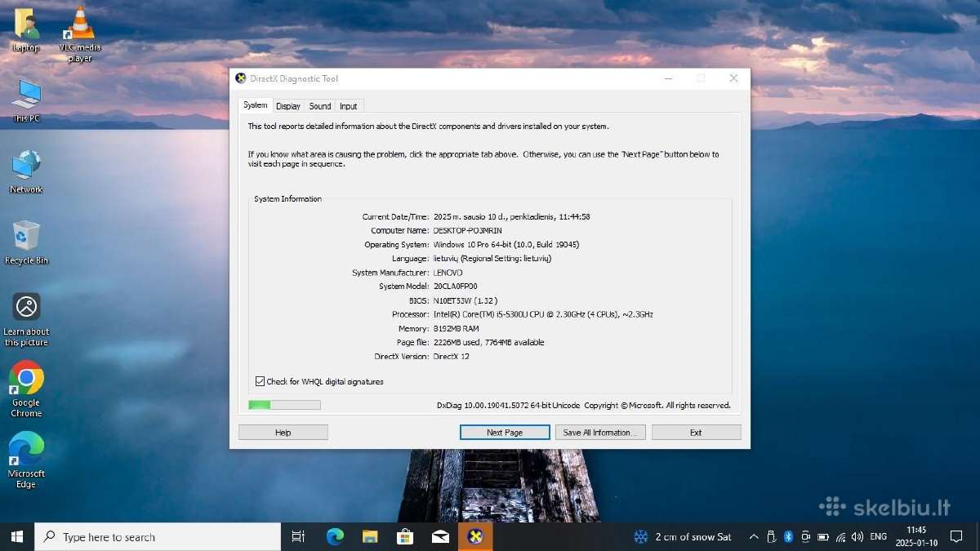Click Meet Now camera tray icon
Image resolution: width=980 pixels, height=551 pixels.
pyautogui.click(x=805, y=536)
